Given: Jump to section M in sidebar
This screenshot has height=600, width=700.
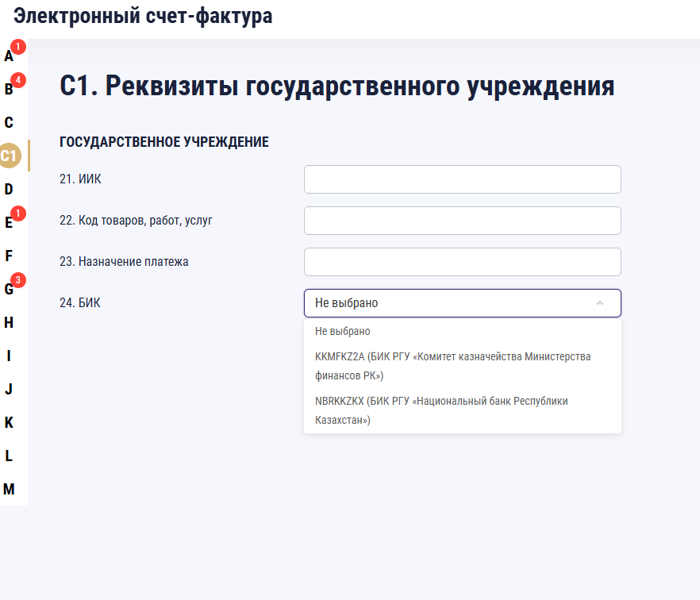Looking at the screenshot, I should 10,489.
